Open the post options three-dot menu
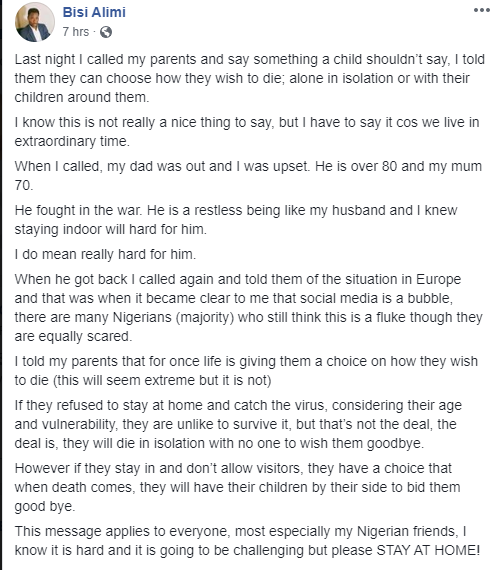 point(482,10)
